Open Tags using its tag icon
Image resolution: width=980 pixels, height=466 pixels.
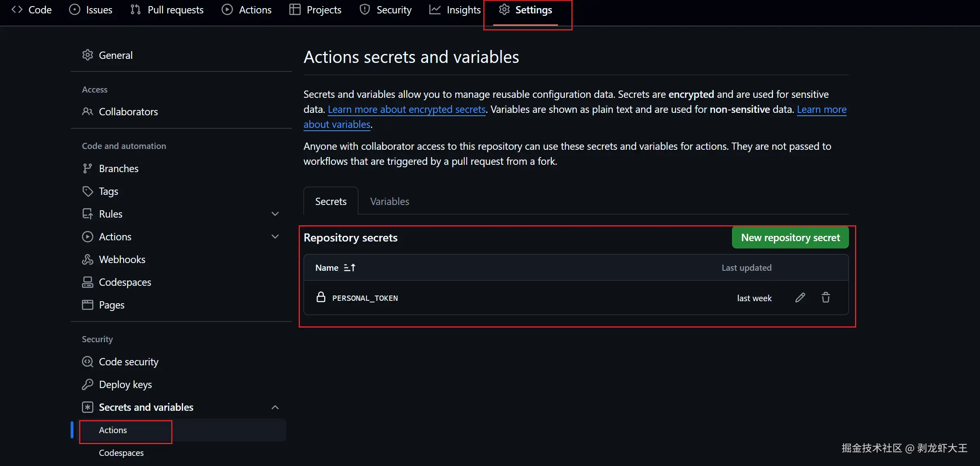point(88,191)
